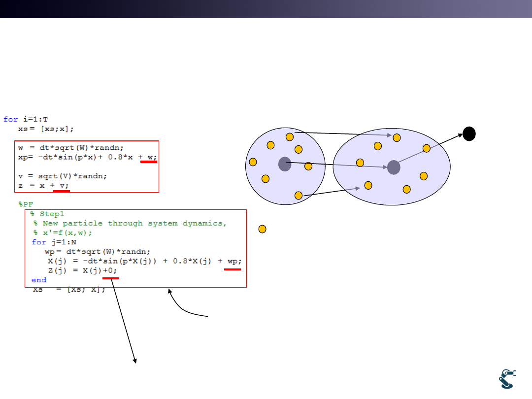
Task: Click the 'Z(j) = X(j)+0;' line
Action: click(x=82, y=270)
